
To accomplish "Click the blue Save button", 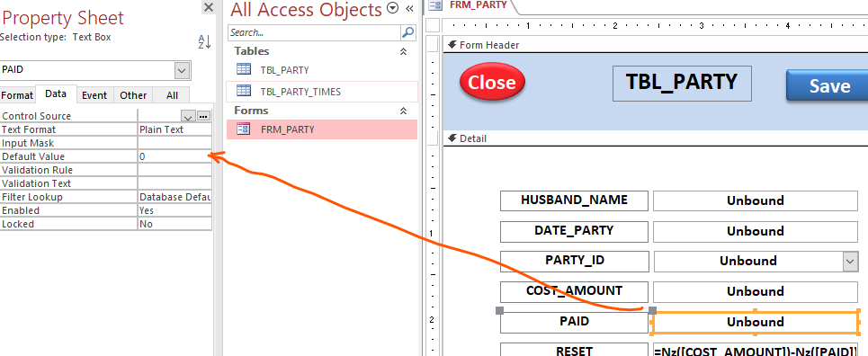I will 827,85.
